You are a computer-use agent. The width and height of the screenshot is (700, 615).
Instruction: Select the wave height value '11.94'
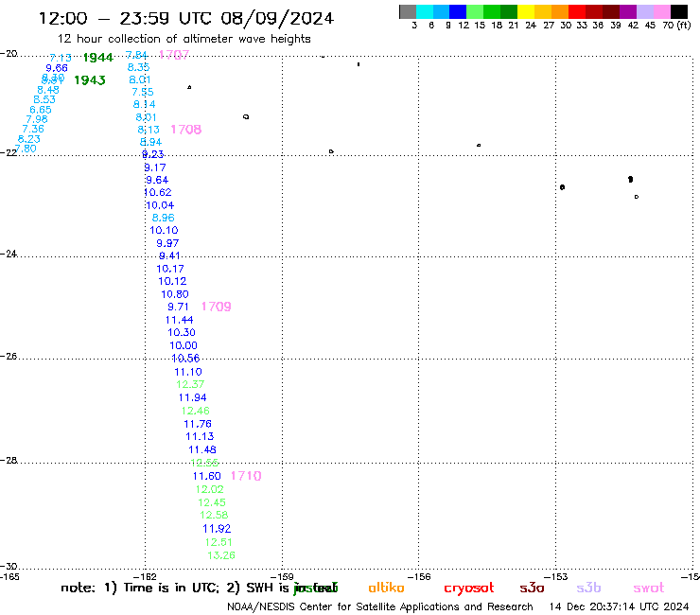tap(192, 397)
